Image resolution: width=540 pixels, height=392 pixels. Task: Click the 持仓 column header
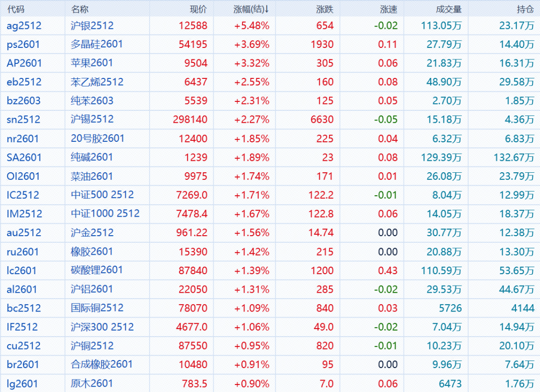[x=525, y=9]
